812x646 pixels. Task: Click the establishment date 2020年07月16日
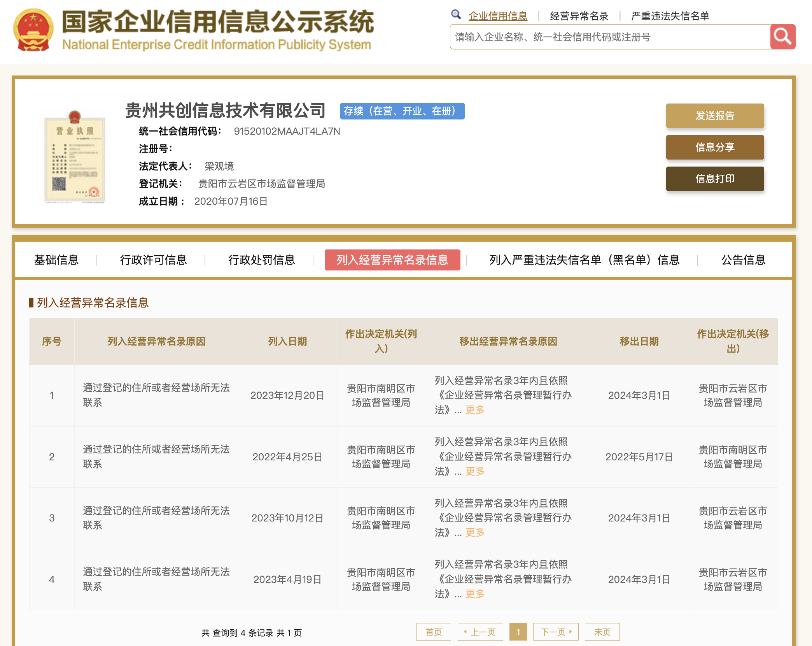231,202
